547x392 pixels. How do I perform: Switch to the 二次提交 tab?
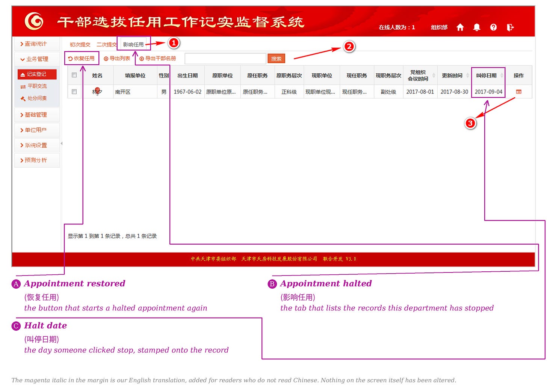coord(107,44)
